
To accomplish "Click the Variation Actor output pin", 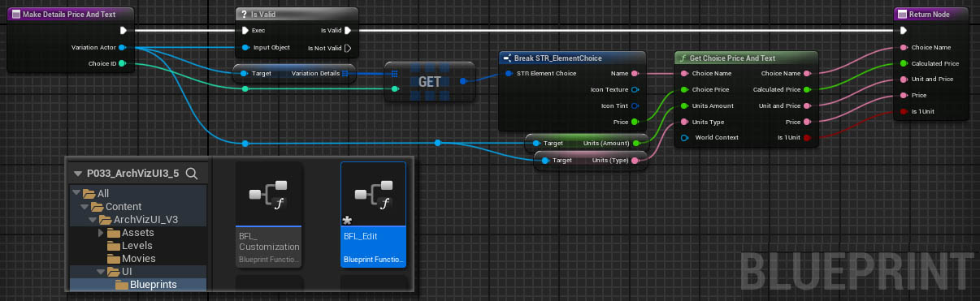I will 122,47.
